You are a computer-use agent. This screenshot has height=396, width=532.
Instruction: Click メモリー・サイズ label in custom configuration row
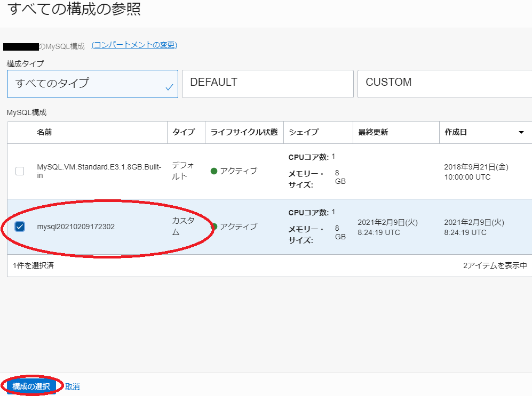click(x=306, y=235)
